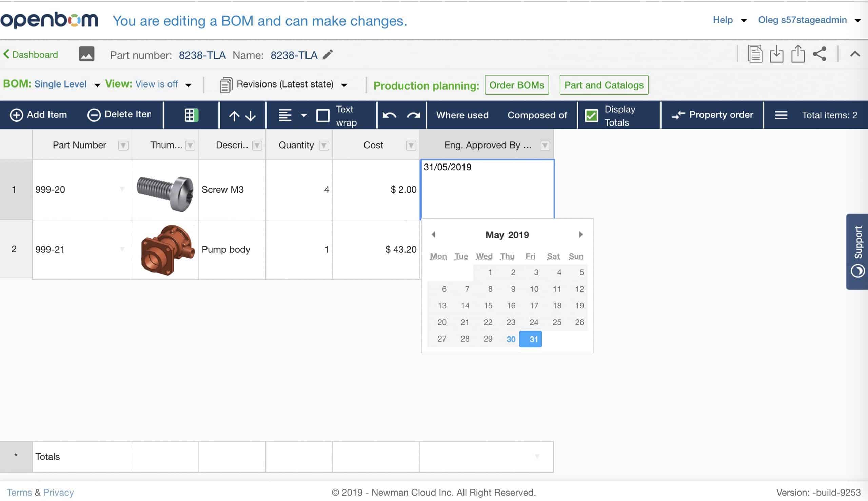The width and height of the screenshot is (868, 501).
Task: Click the Where used button
Action: (x=462, y=114)
